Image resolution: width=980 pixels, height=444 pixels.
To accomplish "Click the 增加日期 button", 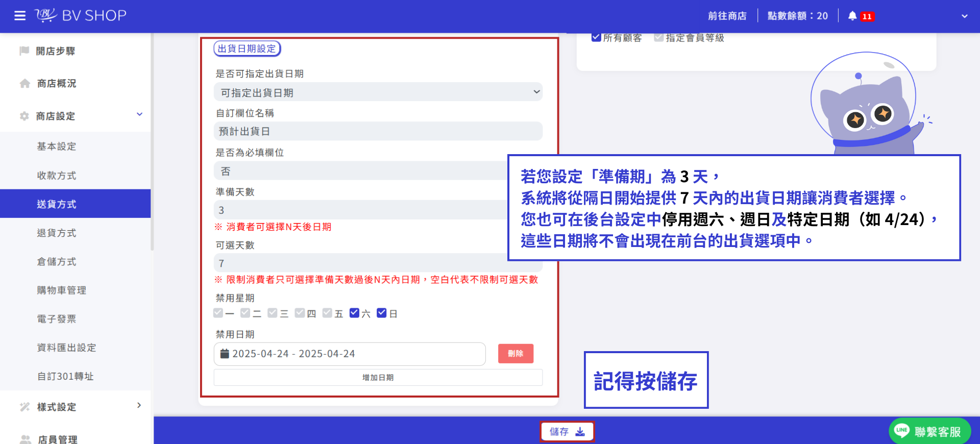I will click(x=378, y=377).
